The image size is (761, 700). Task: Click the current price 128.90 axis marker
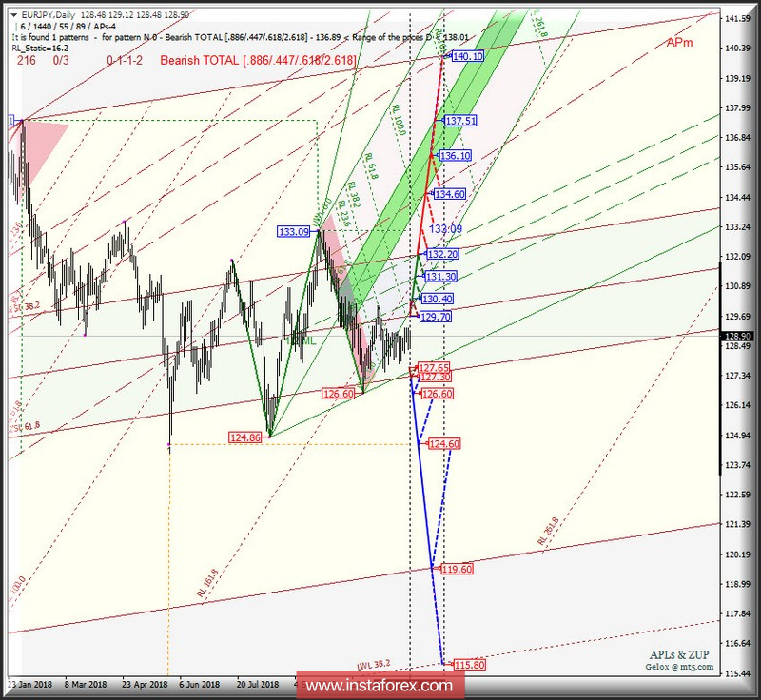(x=737, y=336)
